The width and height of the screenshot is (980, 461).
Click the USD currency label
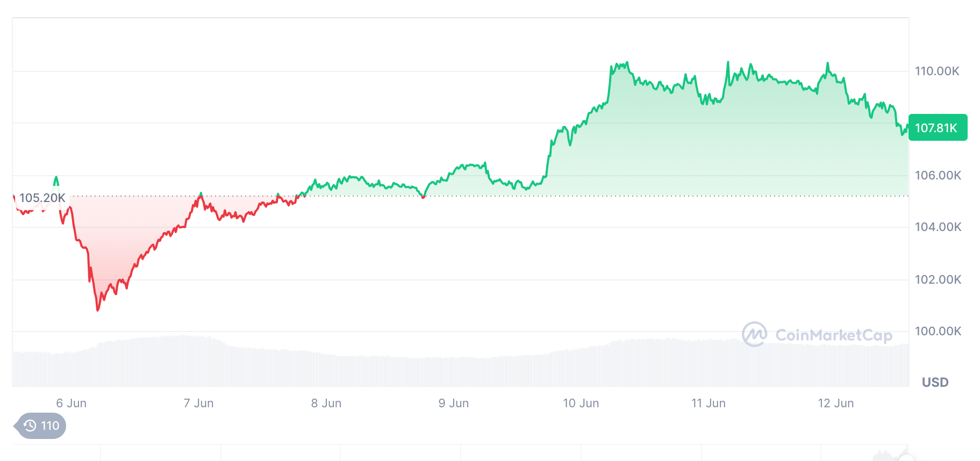pyautogui.click(x=935, y=382)
